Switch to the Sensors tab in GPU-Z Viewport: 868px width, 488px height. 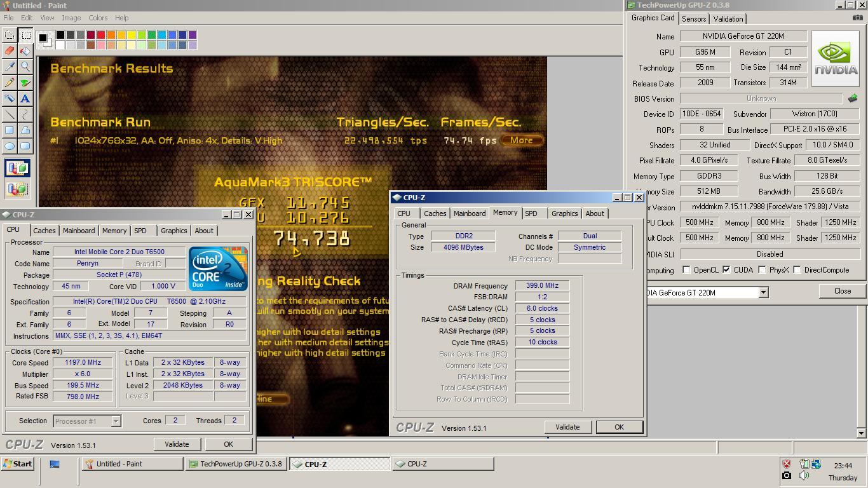[x=694, y=19]
